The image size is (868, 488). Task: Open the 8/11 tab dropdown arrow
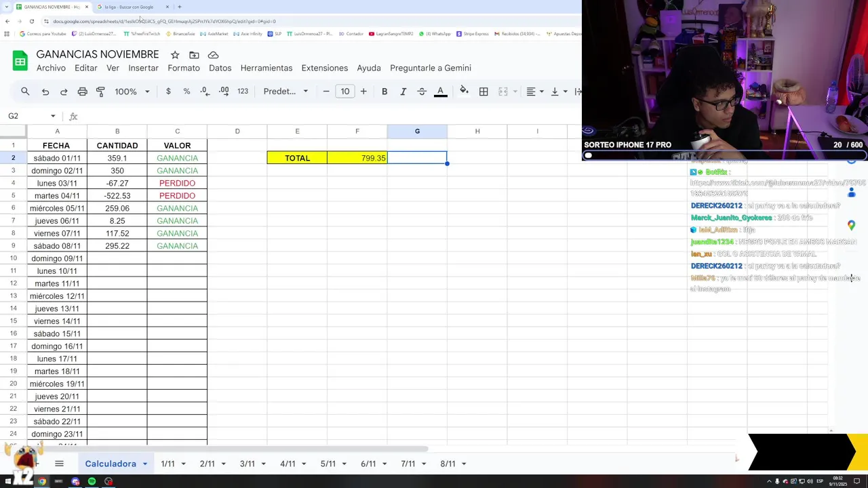pyautogui.click(x=464, y=464)
